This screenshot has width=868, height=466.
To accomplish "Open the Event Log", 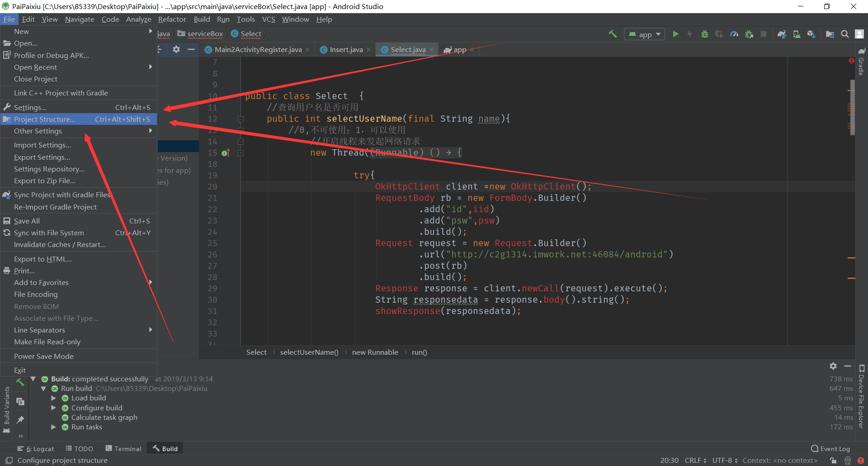I will [830, 449].
